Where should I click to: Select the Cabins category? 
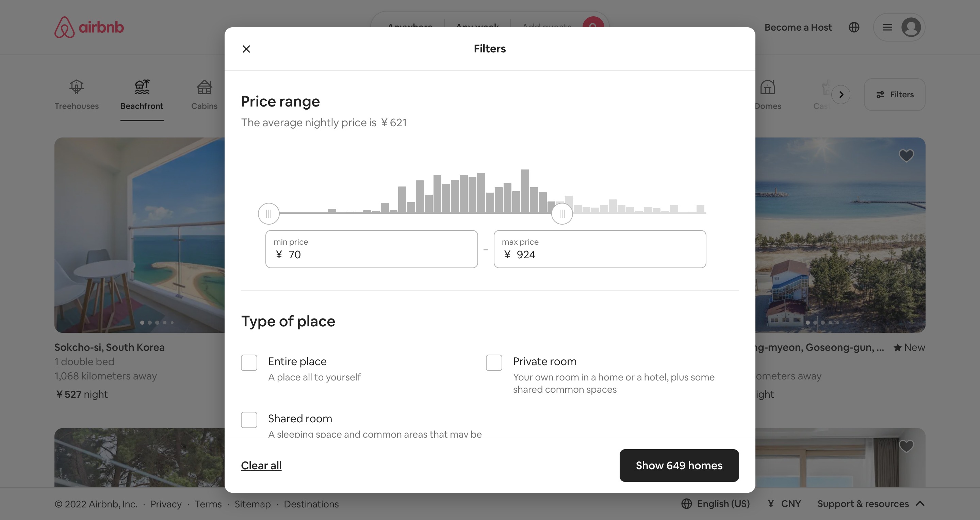(204, 95)
